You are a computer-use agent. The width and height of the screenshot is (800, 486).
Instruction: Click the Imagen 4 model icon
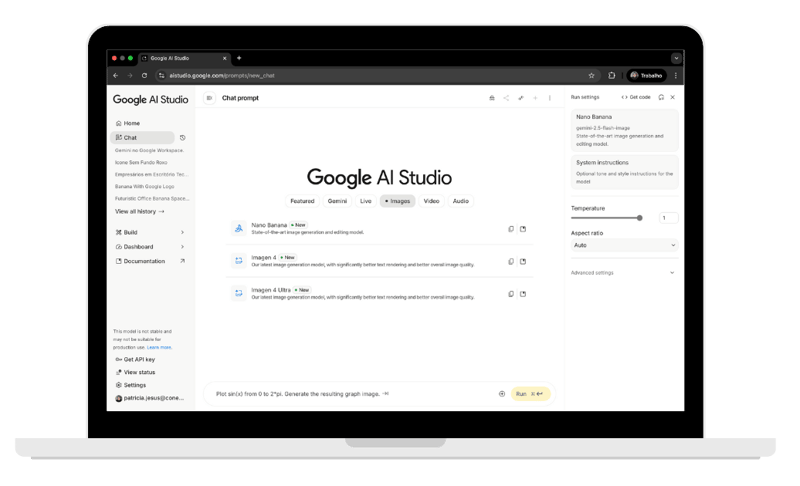(238, 261)
